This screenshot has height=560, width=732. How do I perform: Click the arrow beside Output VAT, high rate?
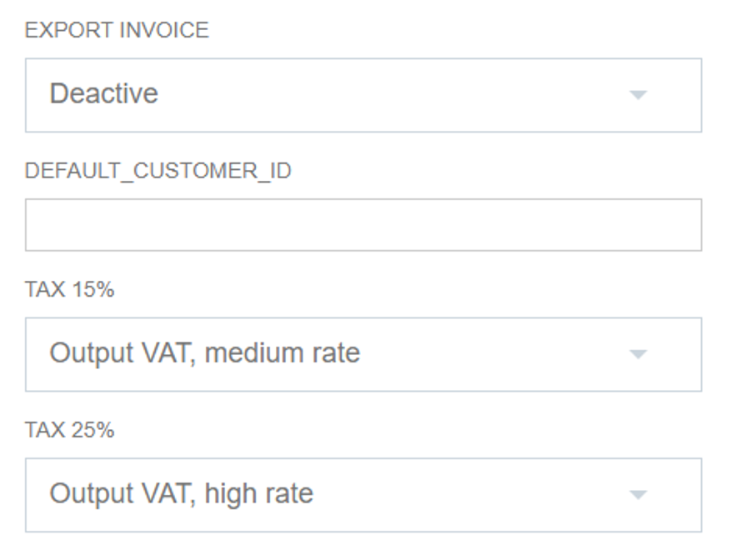point(638,495)
